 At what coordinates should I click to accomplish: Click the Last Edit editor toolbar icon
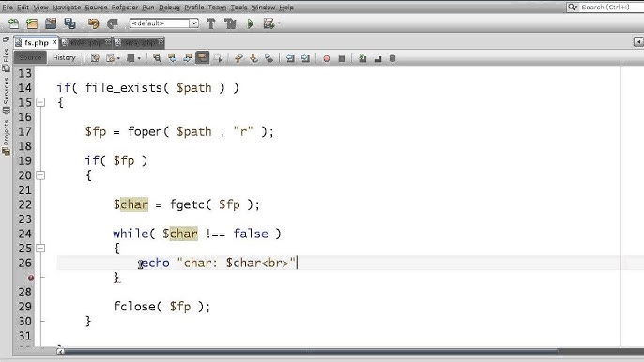point(95,59)
